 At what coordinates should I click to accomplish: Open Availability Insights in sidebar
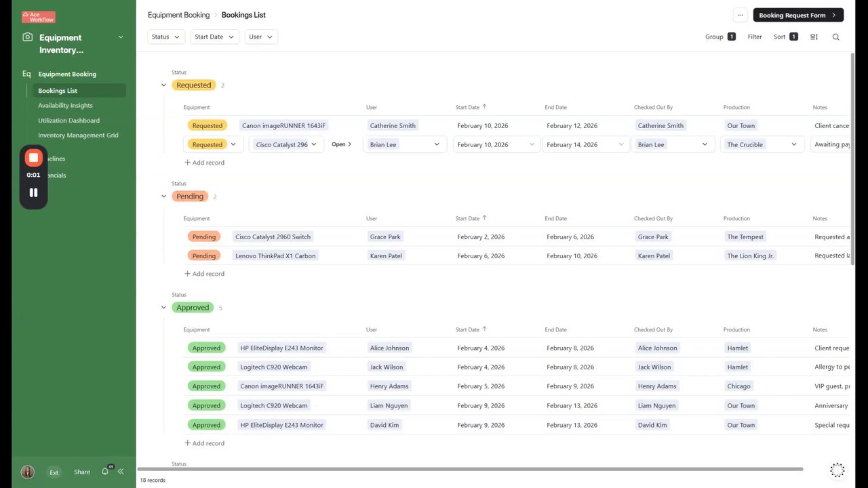click(x=65, y=105)
